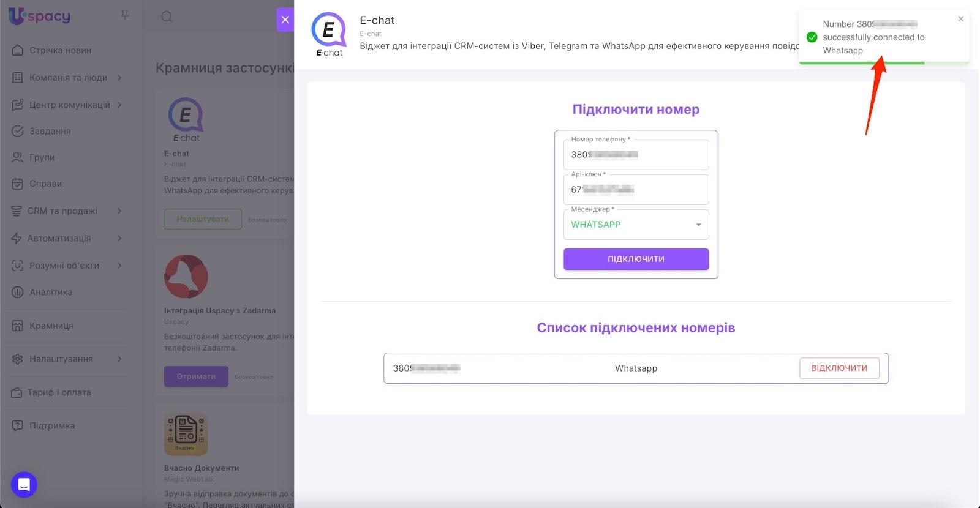Open Автоматизація section
Viewport: 980px width, 508px height.
click(x=59, y=238)
